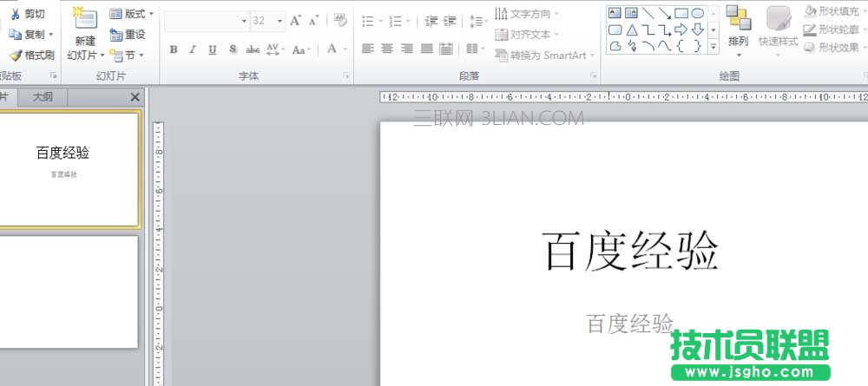Toggle Underline formatting

click(213, 49)
